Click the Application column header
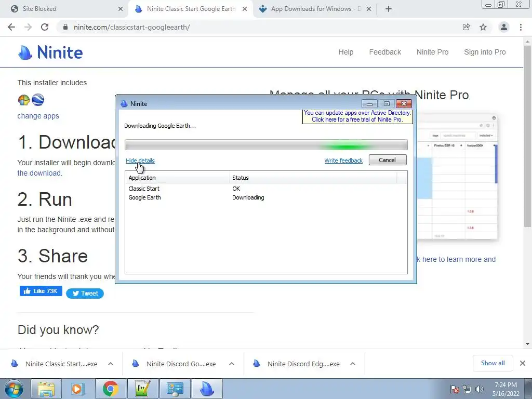 pyautogui.click(x=178, y=178)
